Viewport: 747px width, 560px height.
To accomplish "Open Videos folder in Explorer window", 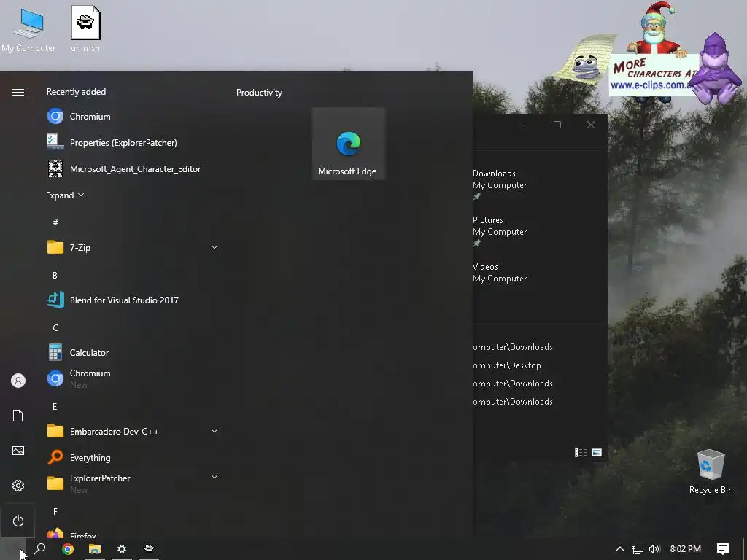I will tap(500, 273).
